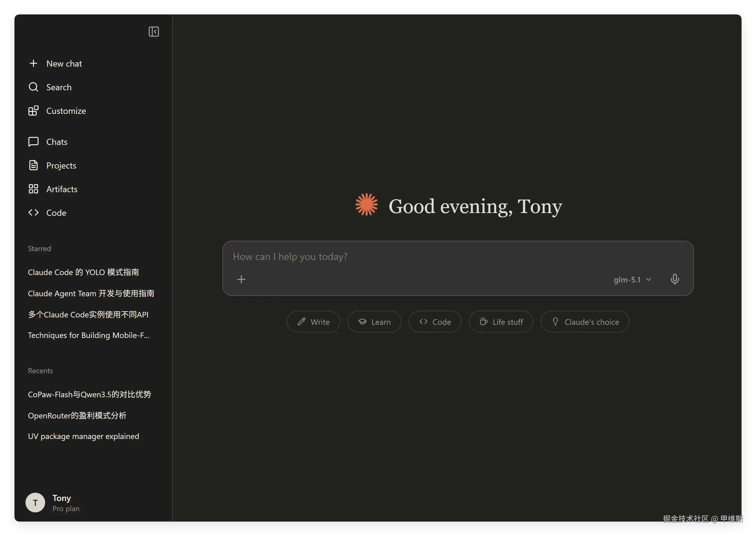Open recent chat OpenRouter的盈利模式分析
The image size is (756, 536).
point(77,416)
